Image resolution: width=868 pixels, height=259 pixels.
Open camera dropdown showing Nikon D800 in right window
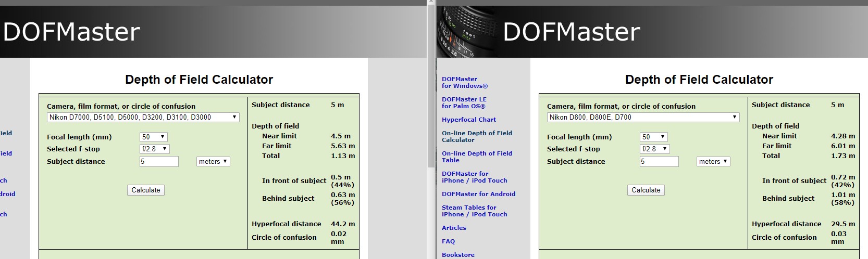tap(643, 118)
